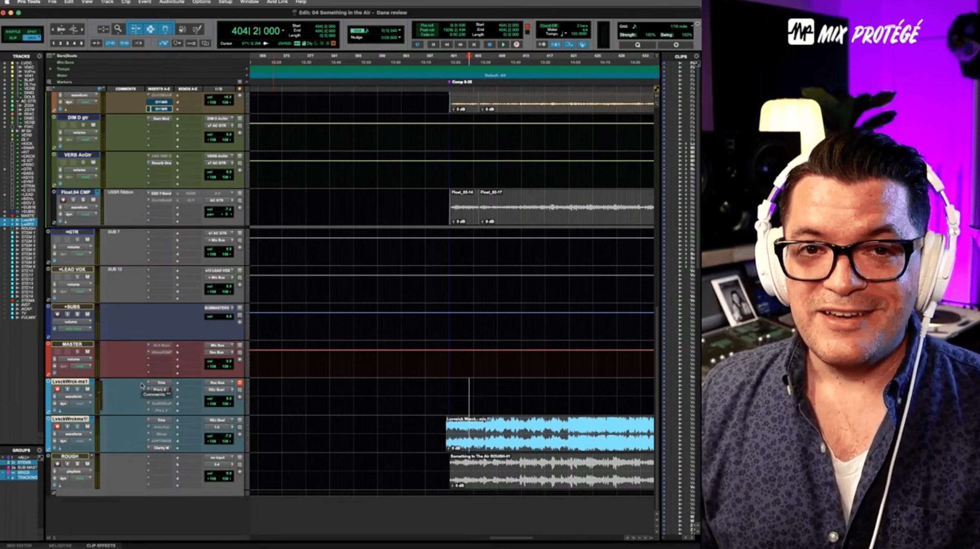This screenshot has height=549, width=980.
Task: Select Shuffle edit mode
Action: (13, 31)
